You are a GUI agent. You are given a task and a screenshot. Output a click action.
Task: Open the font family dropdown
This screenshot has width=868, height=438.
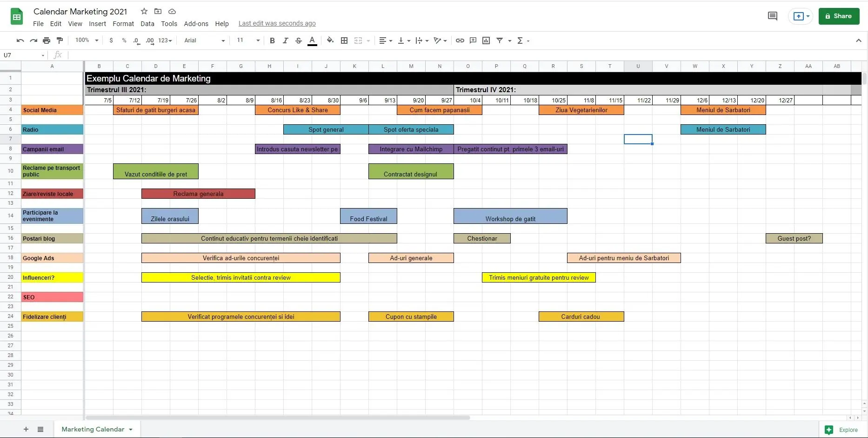coord(203,40)
